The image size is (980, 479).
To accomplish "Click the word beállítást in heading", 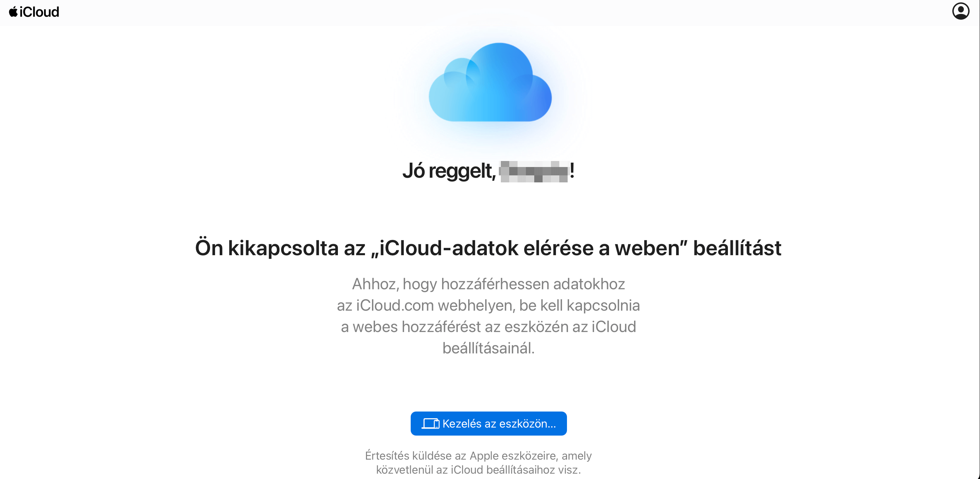I will 737,248.
